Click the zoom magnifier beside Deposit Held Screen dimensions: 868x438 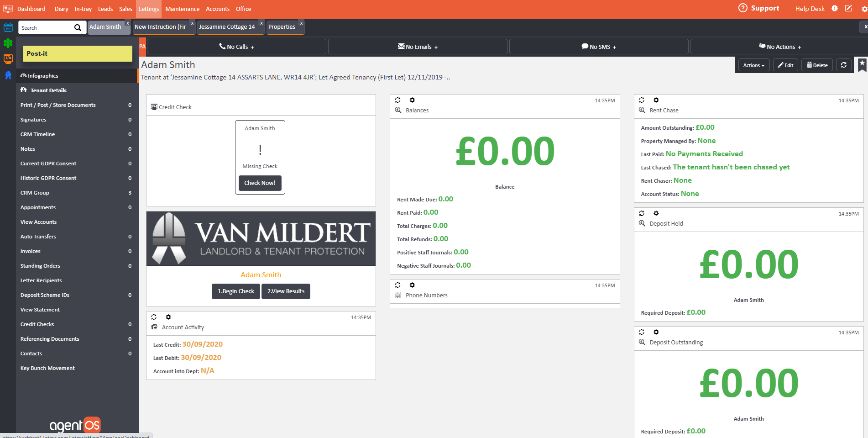pos(642,223)
